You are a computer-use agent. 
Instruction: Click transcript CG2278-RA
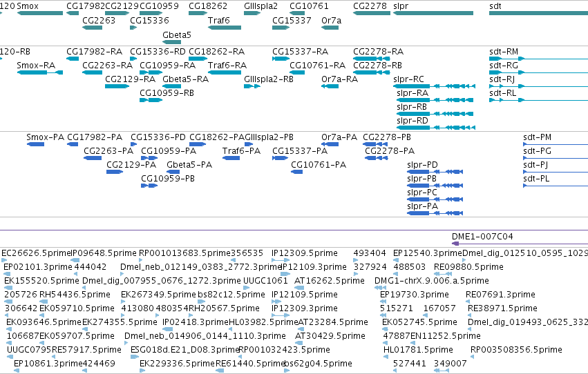tap(372, 59)
